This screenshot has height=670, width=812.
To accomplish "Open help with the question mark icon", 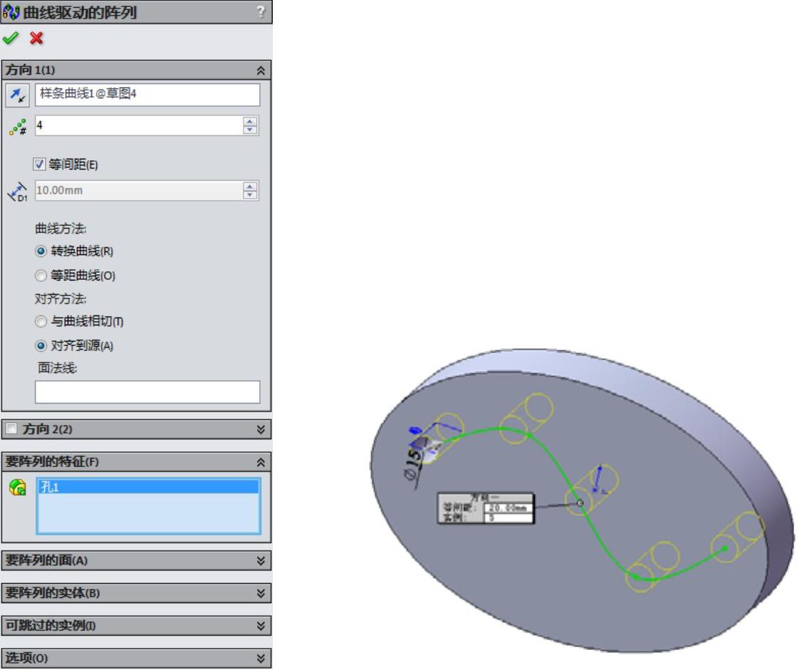I will click(x=261, y=11).
